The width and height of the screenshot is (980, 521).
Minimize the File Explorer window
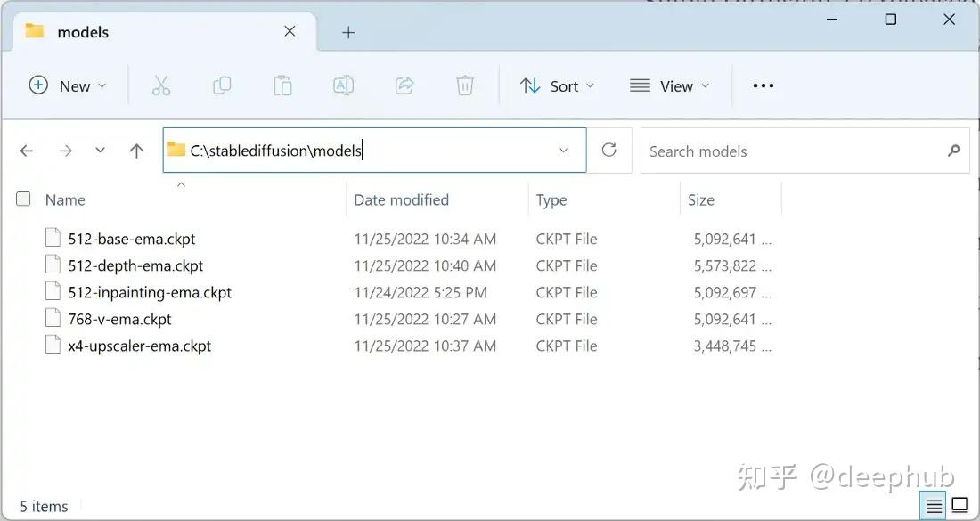coord(832,20)
